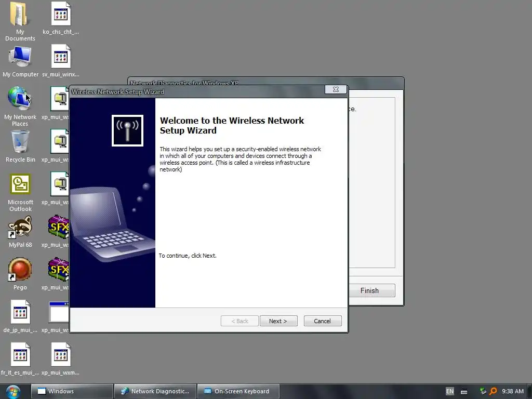Screen dimensions: 532x399
Task: Launch the MyPal 68 raccoon shortcut
Action: (x=20, y=227)
